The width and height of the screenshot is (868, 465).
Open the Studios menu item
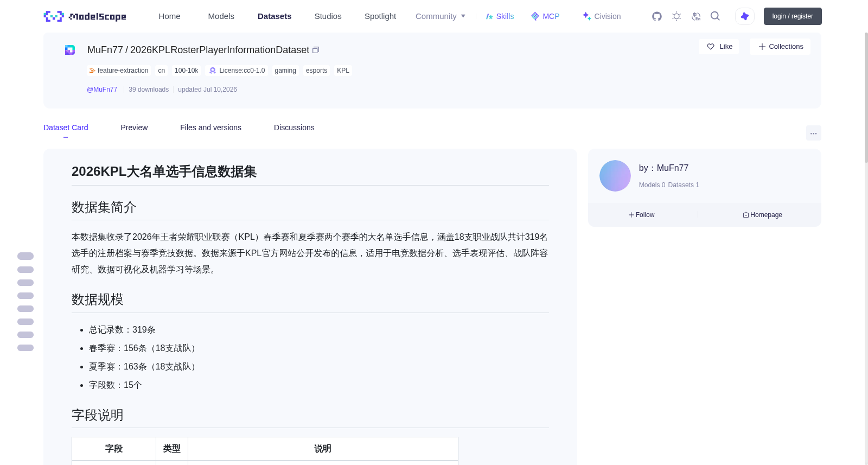(328, 16)
